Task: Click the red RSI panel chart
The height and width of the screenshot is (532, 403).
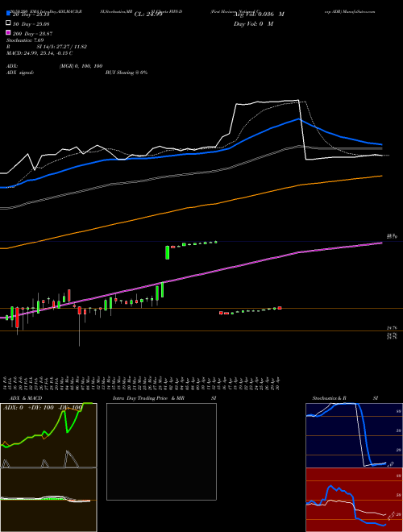Action: pyautogui.click(x=354, y=500)
